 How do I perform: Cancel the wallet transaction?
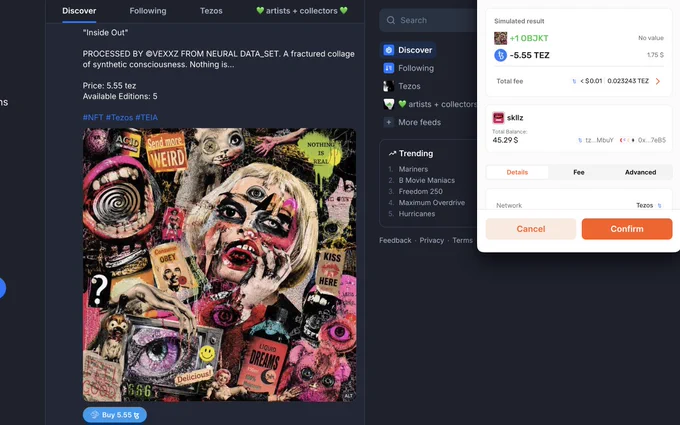coord(531,229)
